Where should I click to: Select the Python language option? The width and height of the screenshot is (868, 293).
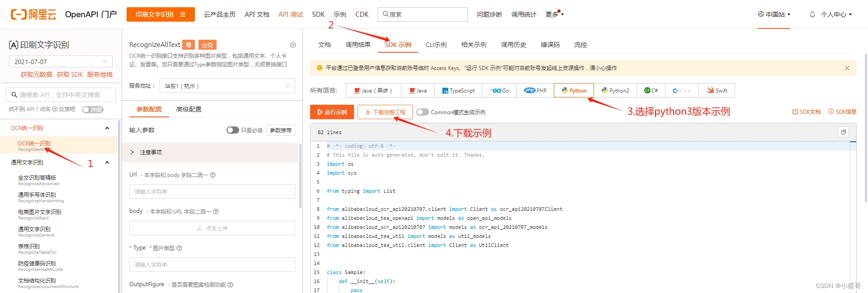point(574,90)
